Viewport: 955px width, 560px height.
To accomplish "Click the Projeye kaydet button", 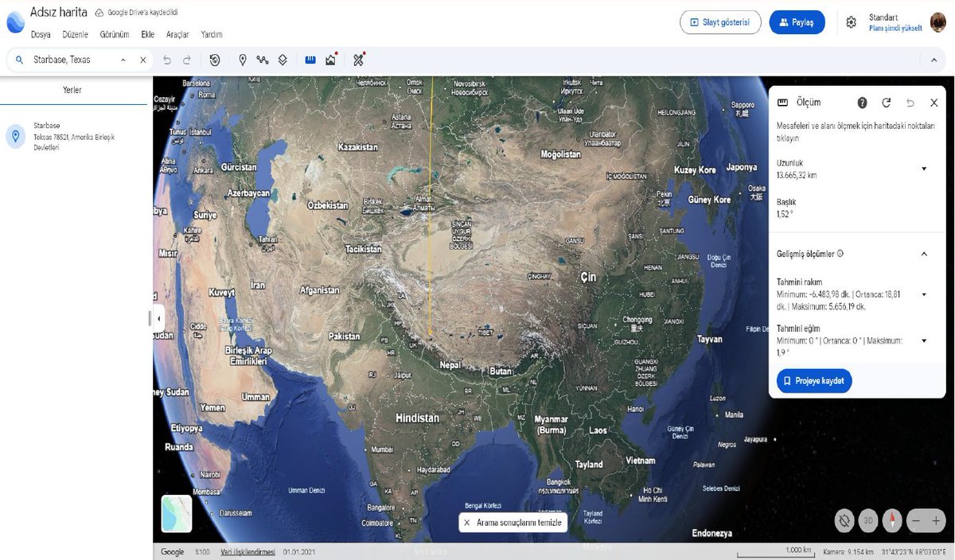I will click(814, 381).
